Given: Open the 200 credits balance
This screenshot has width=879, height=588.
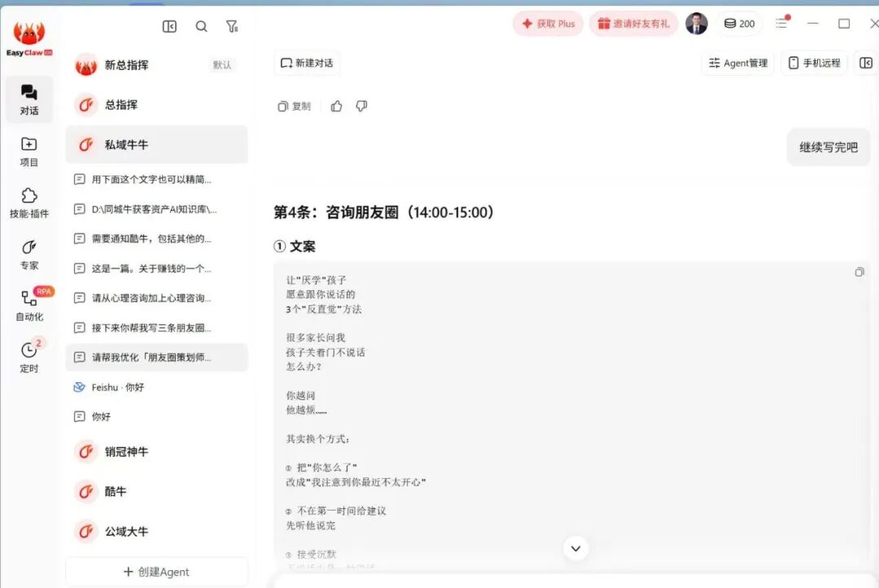Looking at the screenshot, I should [739, 24].
